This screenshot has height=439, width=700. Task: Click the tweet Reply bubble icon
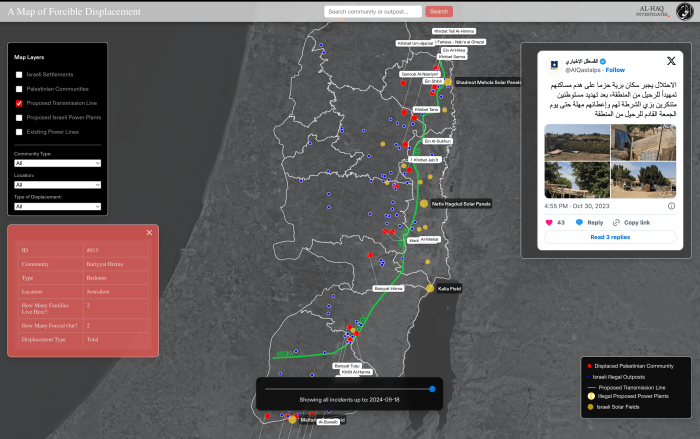tap(579, 222)
